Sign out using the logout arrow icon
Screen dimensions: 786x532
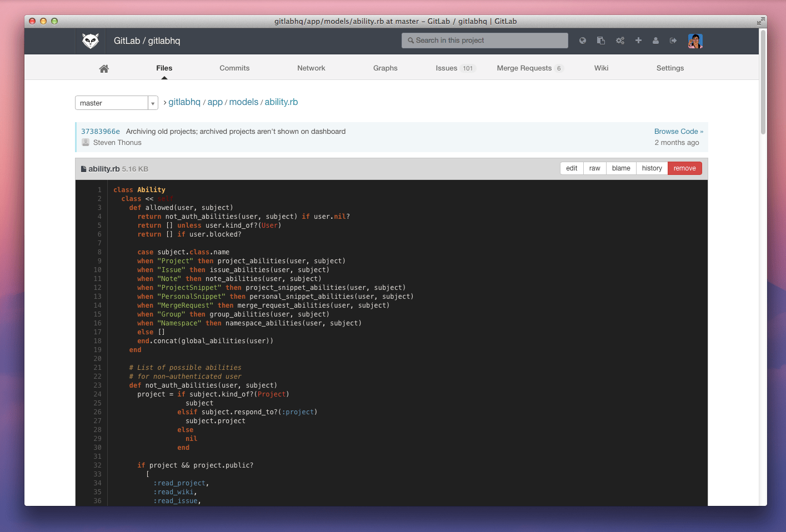tap(673, 40)
